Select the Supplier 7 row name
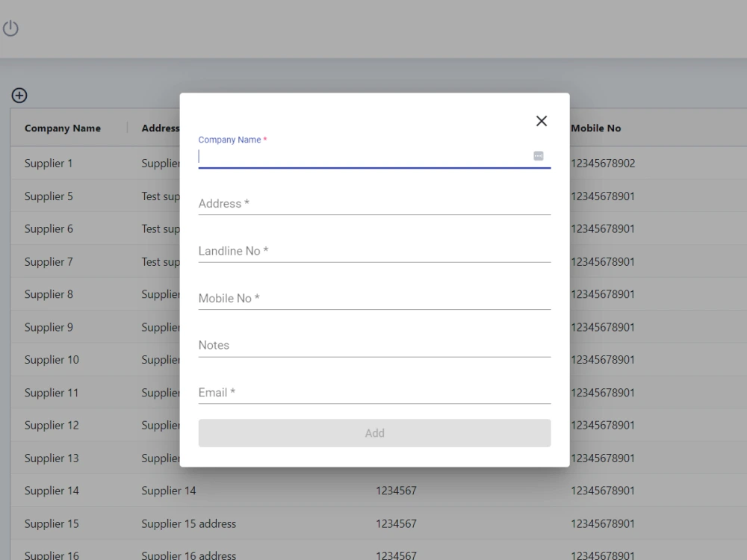This screenshot has height=560, width=747. pyautogui.click(x=49, y=261)
